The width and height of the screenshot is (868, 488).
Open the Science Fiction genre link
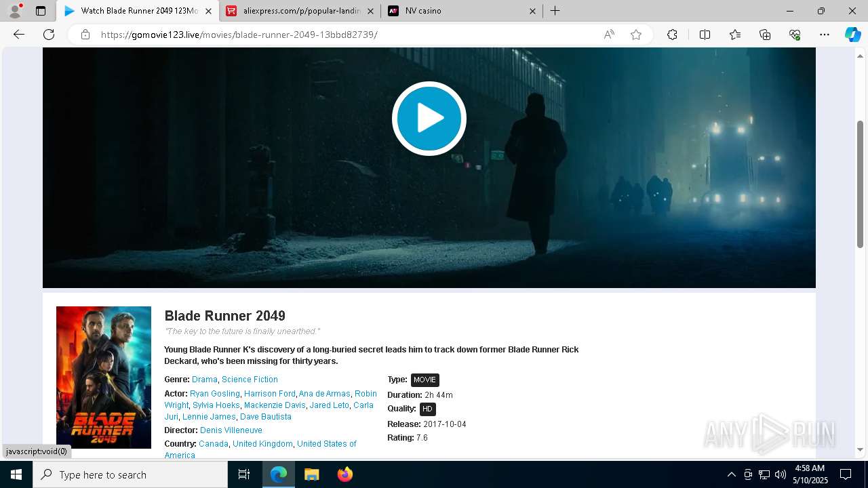click(x=250, y=380)
